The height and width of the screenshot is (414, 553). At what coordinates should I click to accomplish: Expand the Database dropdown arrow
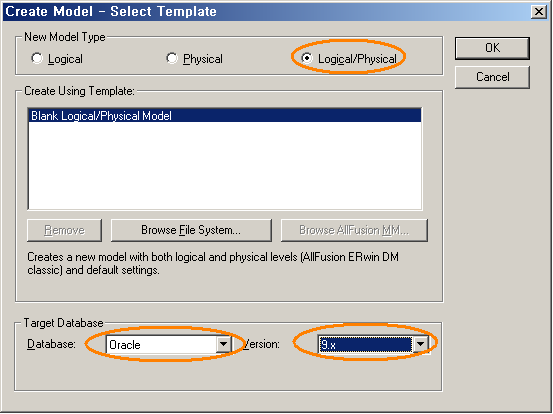[224, 344]
